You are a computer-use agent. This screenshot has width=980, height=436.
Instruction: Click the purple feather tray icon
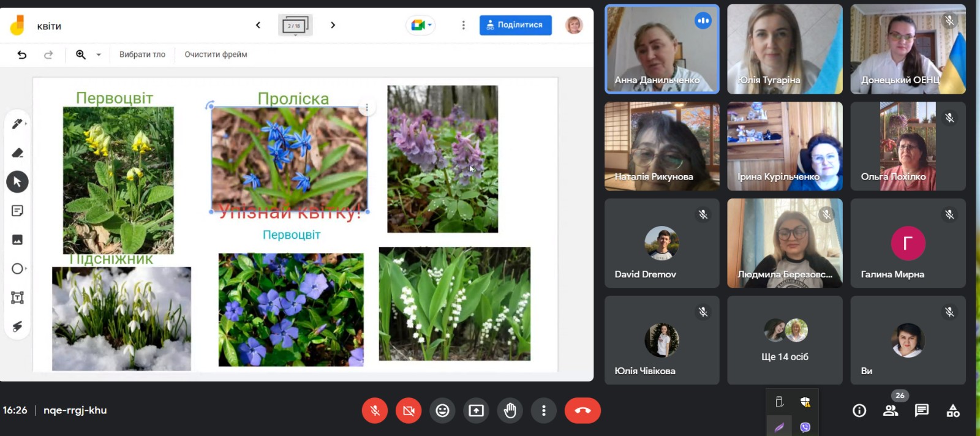point(779,427)
